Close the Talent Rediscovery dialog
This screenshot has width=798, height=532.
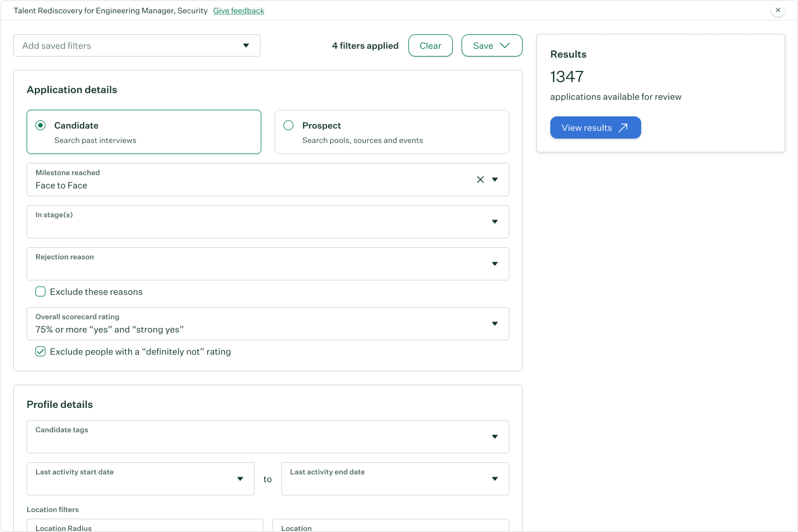(x=778, y=10)
